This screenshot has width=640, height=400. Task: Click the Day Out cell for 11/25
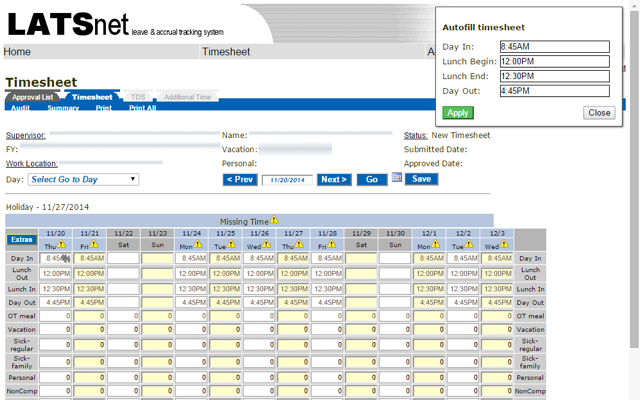pos(225,302)
